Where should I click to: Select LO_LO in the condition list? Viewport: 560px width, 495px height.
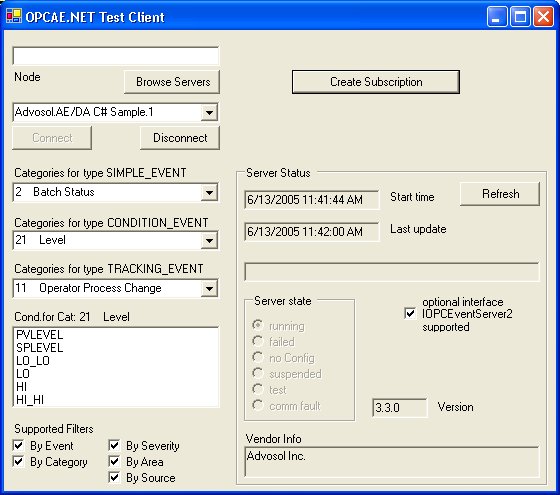33,361
